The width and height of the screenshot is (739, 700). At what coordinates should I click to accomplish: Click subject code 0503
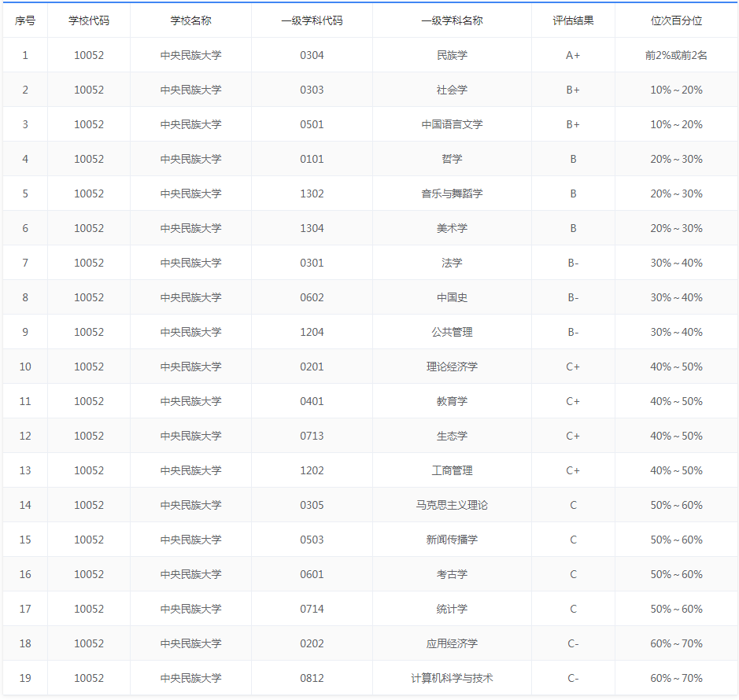click(312, 540)
